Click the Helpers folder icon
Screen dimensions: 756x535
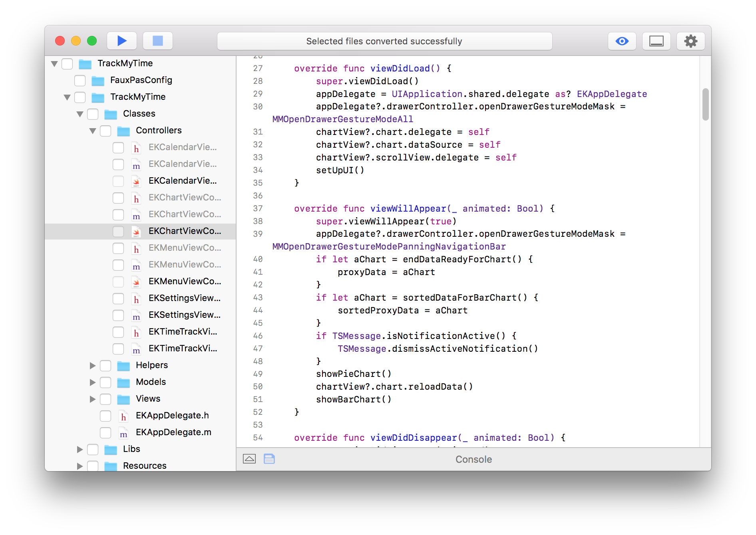pos(123,365)
